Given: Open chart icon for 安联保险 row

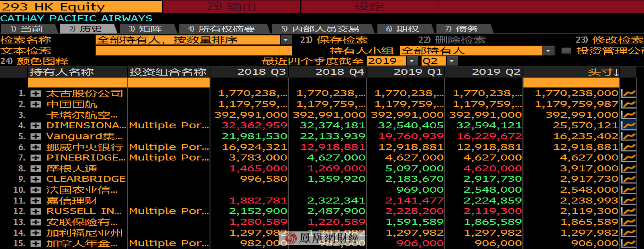Looking at the screenshot, I should coord(628,222).
